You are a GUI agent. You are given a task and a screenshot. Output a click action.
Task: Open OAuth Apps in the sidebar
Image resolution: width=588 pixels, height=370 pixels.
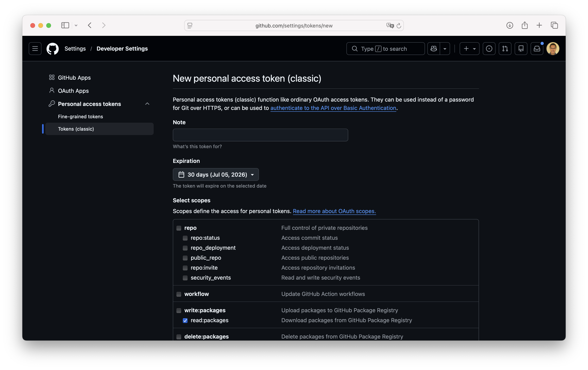tap(73, 91)
